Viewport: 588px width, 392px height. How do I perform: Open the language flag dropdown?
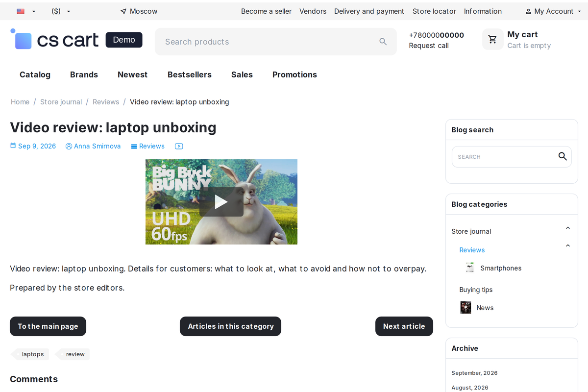[x=26, y=11]
